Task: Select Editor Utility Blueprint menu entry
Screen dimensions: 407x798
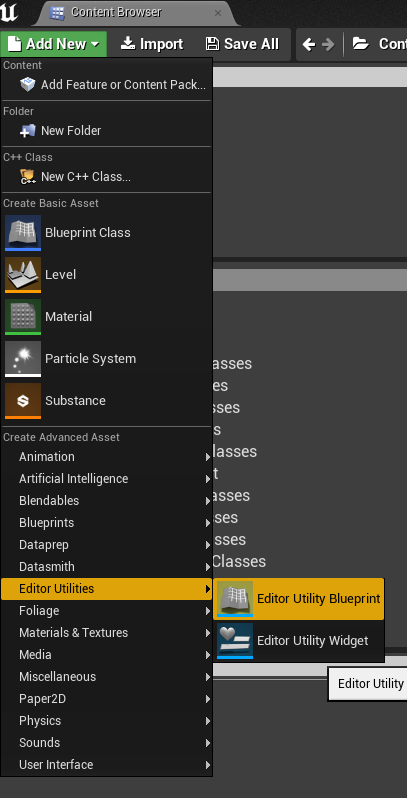Action: pos(299,598)
